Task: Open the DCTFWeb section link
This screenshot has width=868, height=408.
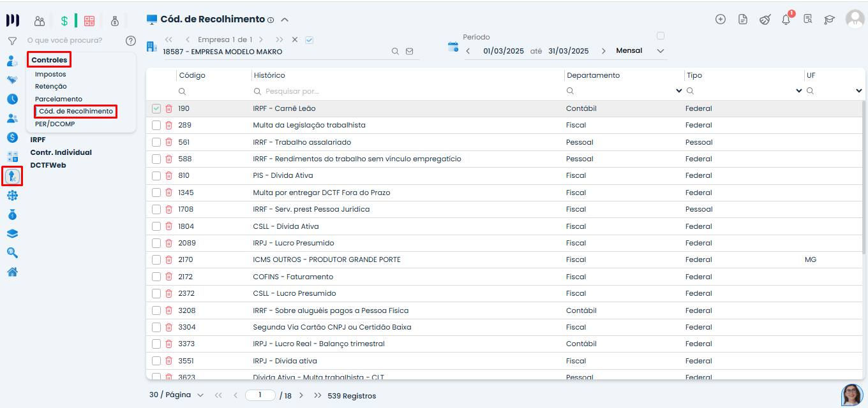Action: click(x=48, y=165)
